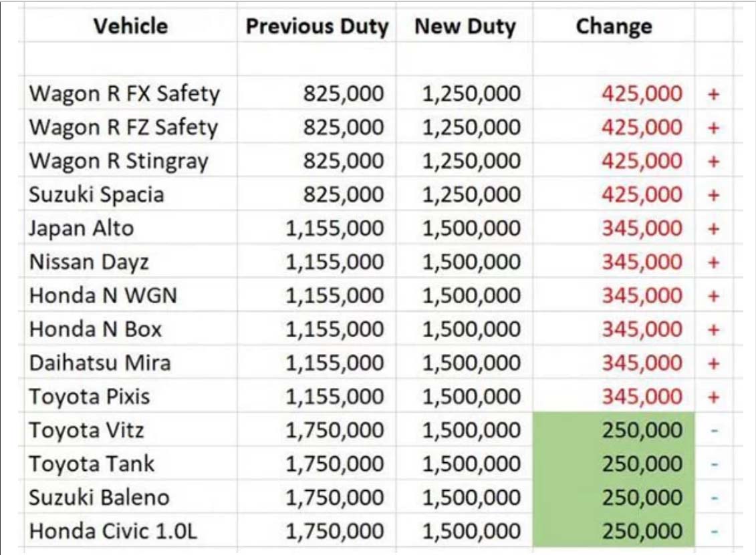Click the Japan Alto vehicle cell

tap(82, 228)
